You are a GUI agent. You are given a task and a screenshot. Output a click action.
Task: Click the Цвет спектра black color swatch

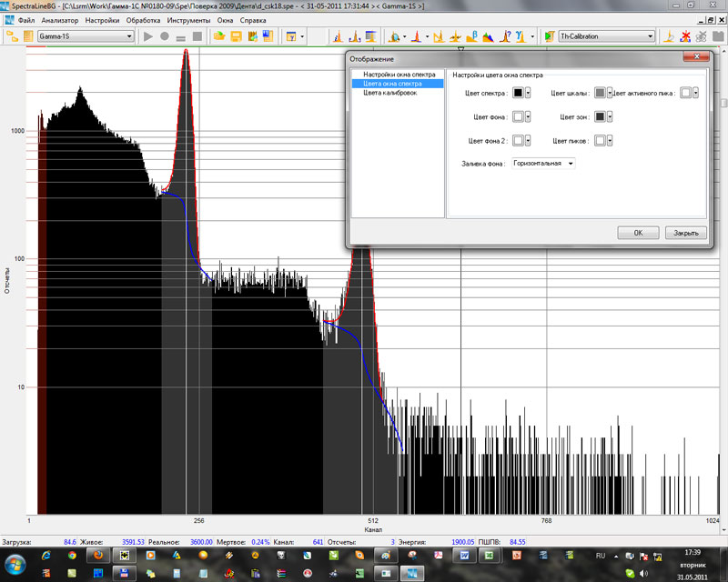tap(518, 92)
